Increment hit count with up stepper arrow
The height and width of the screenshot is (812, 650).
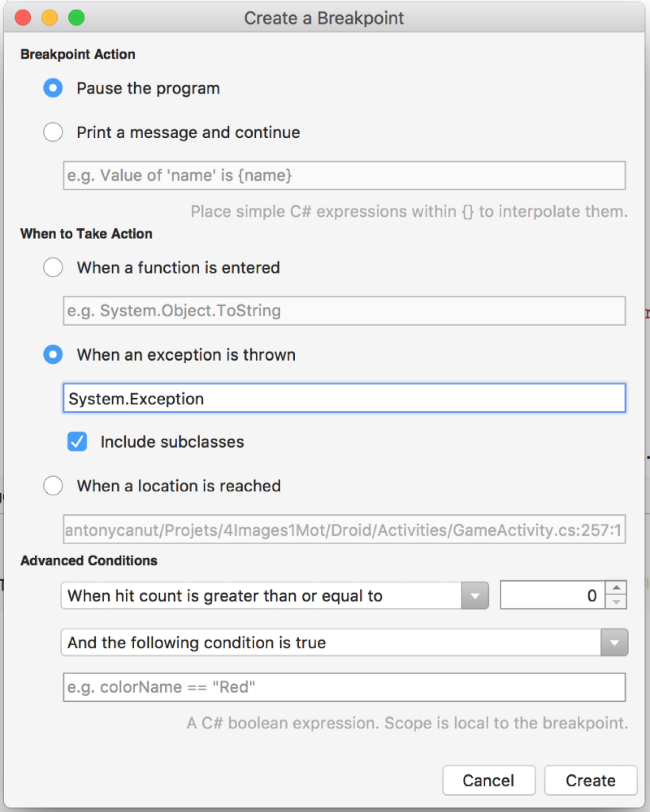point(616,588)
